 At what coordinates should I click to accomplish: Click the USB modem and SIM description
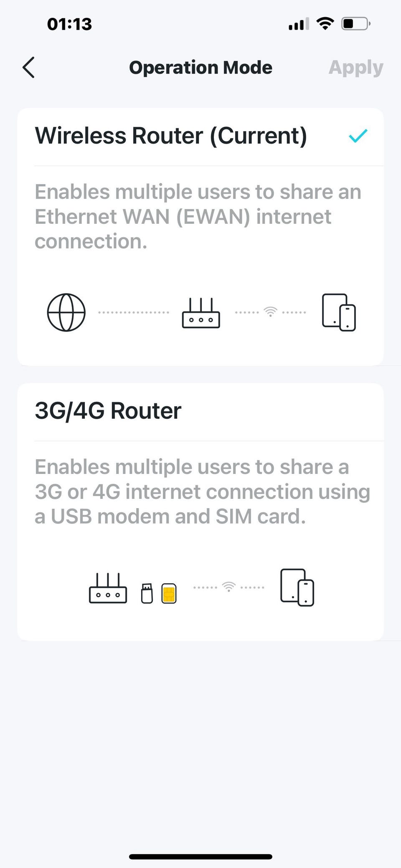click(x=202, y=492)
